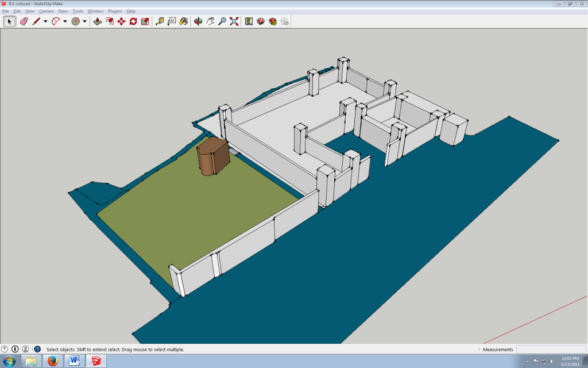The height and width of the screenshot is (368, 588).
Task: Activate the Paint Bucket tool
Action: pyautogui.click(x=184, y=21)
